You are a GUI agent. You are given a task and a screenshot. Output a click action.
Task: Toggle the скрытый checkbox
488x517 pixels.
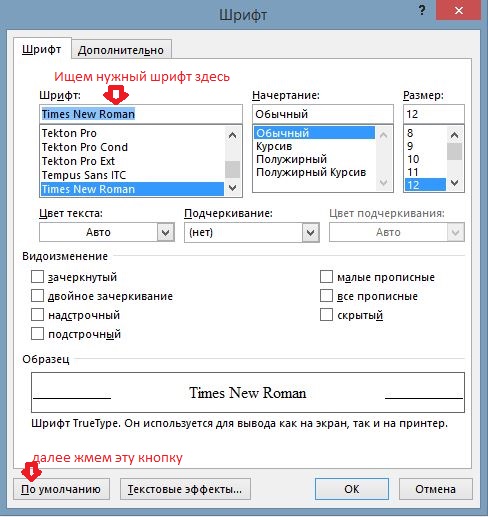coord(326,315)
